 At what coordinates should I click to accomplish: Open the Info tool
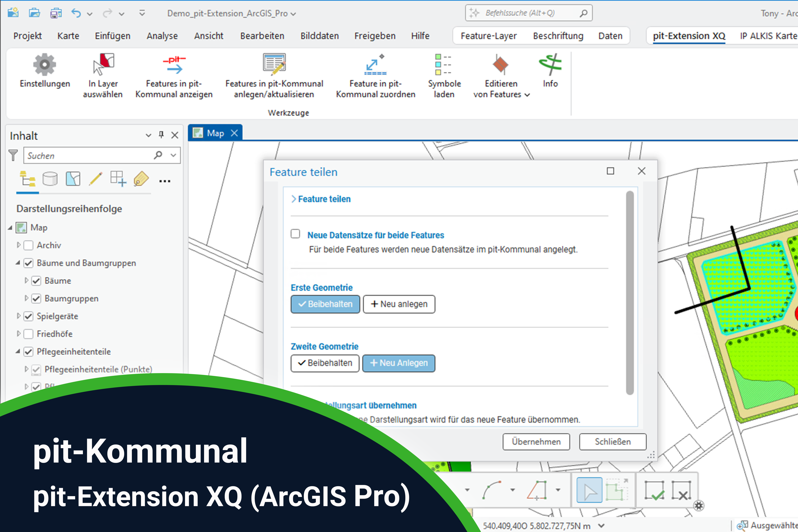(x=550, y=73)
